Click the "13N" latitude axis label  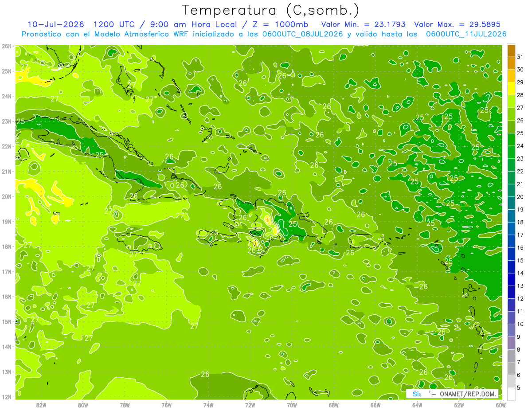click(x=7, y=372)
